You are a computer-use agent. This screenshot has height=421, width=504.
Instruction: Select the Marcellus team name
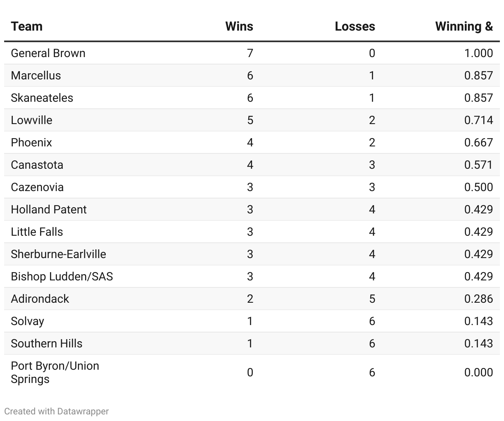(36, 75)
